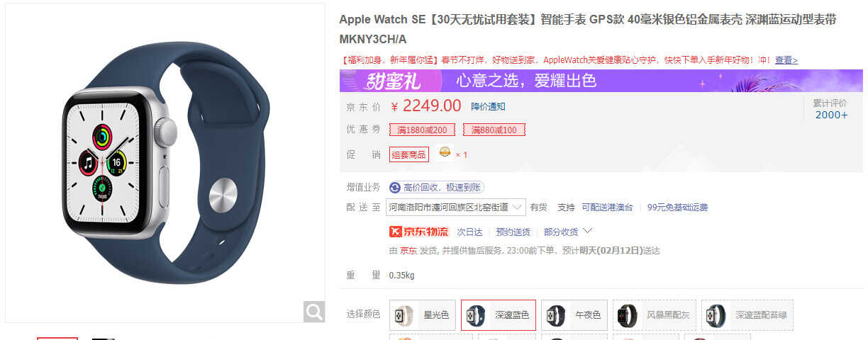Select the 深邃蓝色 color option
Viewport: 868px width, 340px height.
tap(499, 314)
